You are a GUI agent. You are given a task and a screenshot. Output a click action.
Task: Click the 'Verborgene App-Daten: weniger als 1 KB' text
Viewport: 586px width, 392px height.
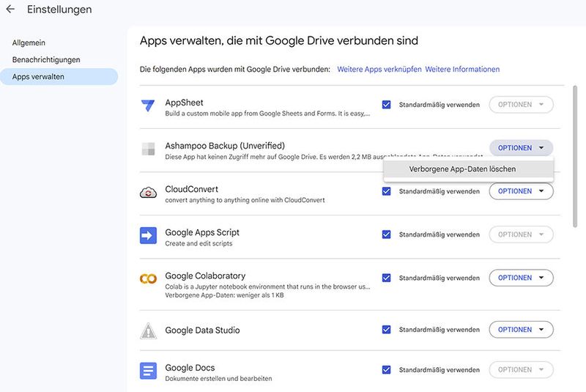tap(224, 295)
